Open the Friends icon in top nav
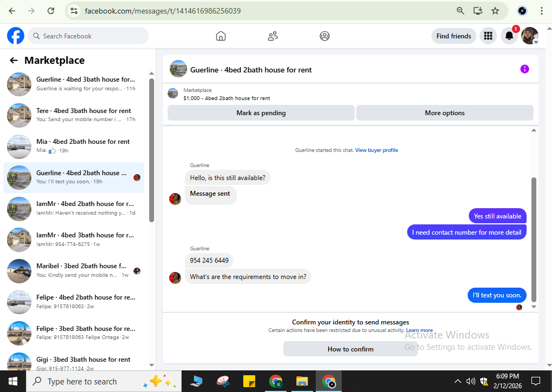Screen dimensions: 552x392 [273, 36]
